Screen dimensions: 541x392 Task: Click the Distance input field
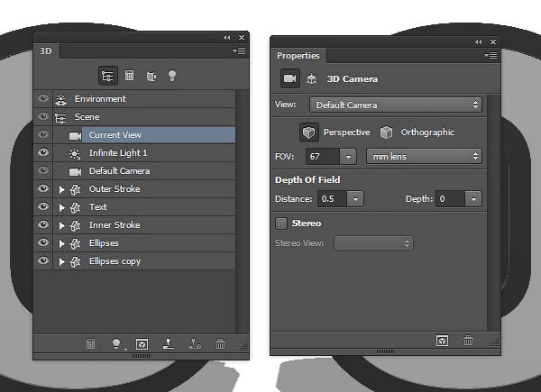click(x=333, y=199)
